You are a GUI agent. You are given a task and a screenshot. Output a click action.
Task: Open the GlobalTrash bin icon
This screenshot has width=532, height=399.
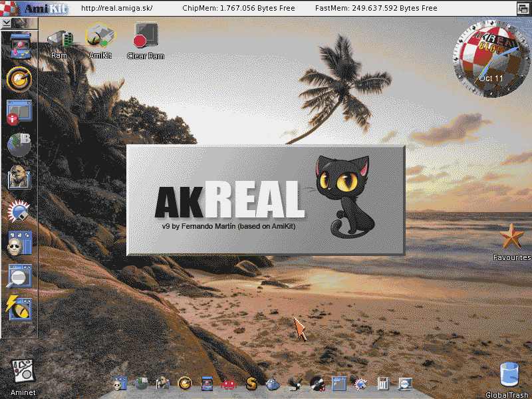point(509,374)
